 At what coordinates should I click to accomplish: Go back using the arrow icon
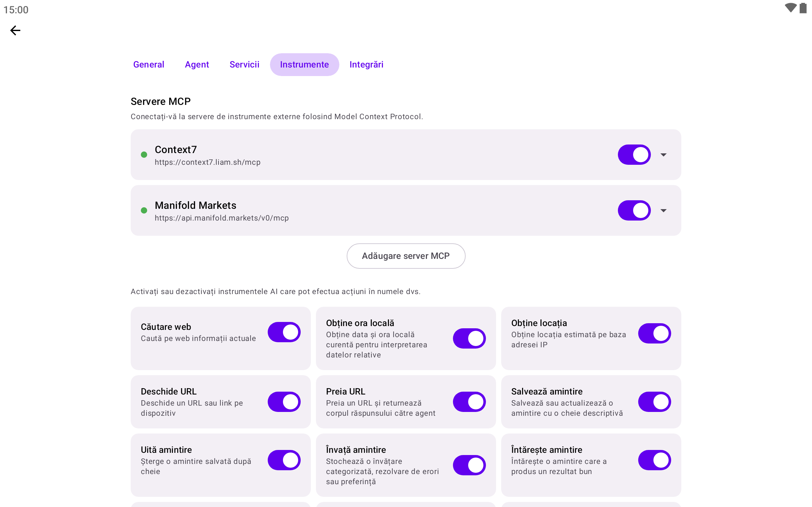15,30
